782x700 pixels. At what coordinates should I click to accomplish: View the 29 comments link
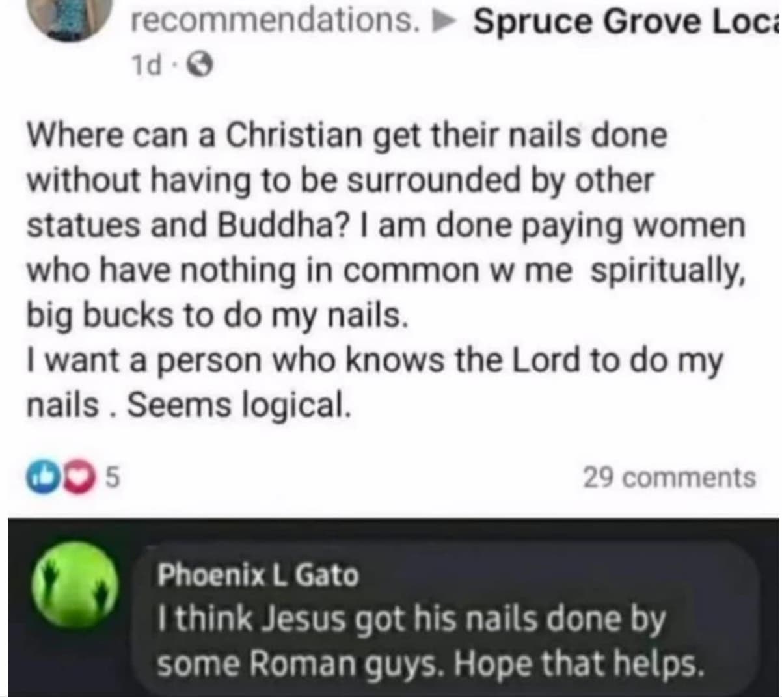pos(668,478)
